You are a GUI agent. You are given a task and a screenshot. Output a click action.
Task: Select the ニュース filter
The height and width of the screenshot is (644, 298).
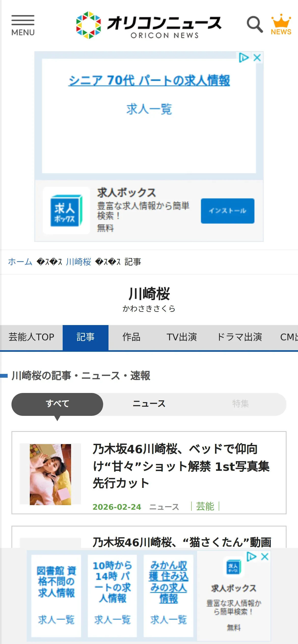coord(149,404)
